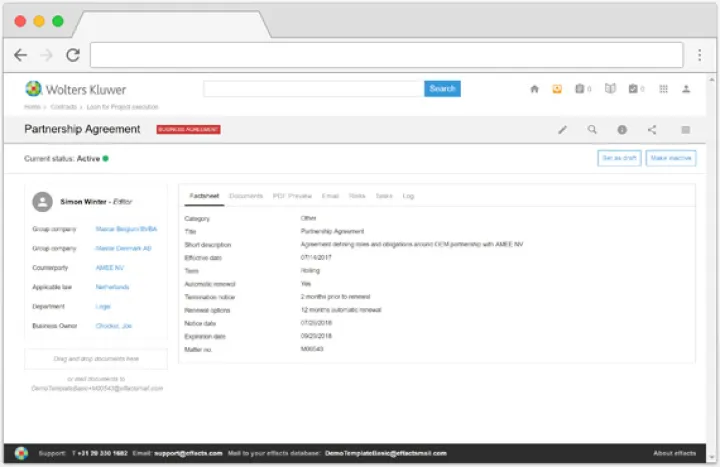The height and width of the screenshot is (467, 720).
Task: Go to the Home icon
Action: pos(534,89)
